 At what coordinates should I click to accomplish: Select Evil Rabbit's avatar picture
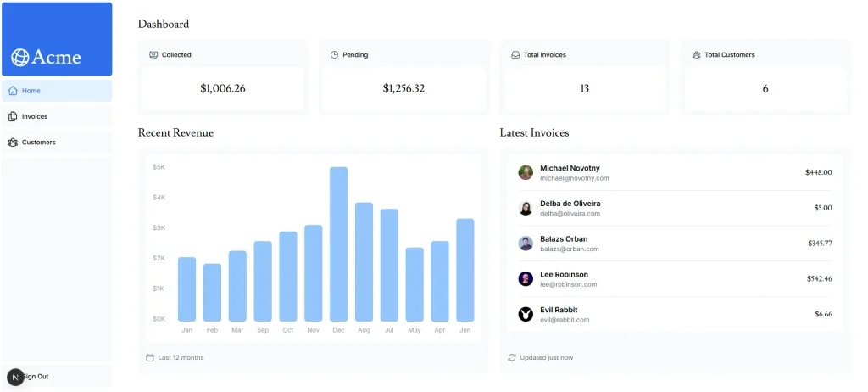pyautogui.click(x=526, y=315)
